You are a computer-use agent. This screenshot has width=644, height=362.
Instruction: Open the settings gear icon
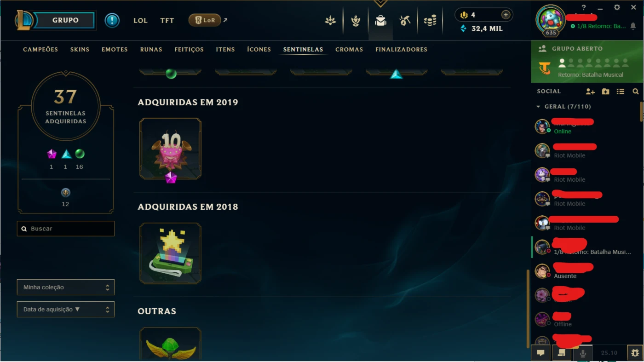click(617, 7)
